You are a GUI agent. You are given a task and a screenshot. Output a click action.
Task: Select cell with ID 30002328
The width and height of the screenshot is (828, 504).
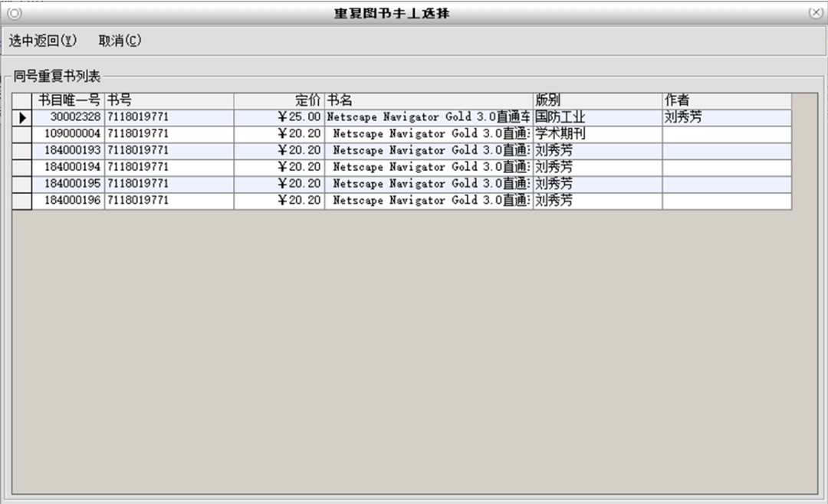(x=69, y=117)
